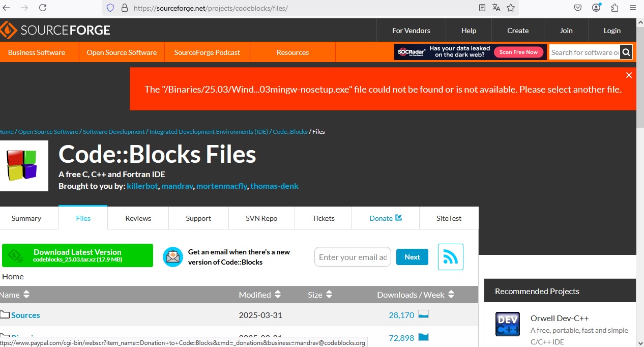The image size is (644, 347).
Task: Open the browser hamburger menu
Action: (x=633, y=8)
